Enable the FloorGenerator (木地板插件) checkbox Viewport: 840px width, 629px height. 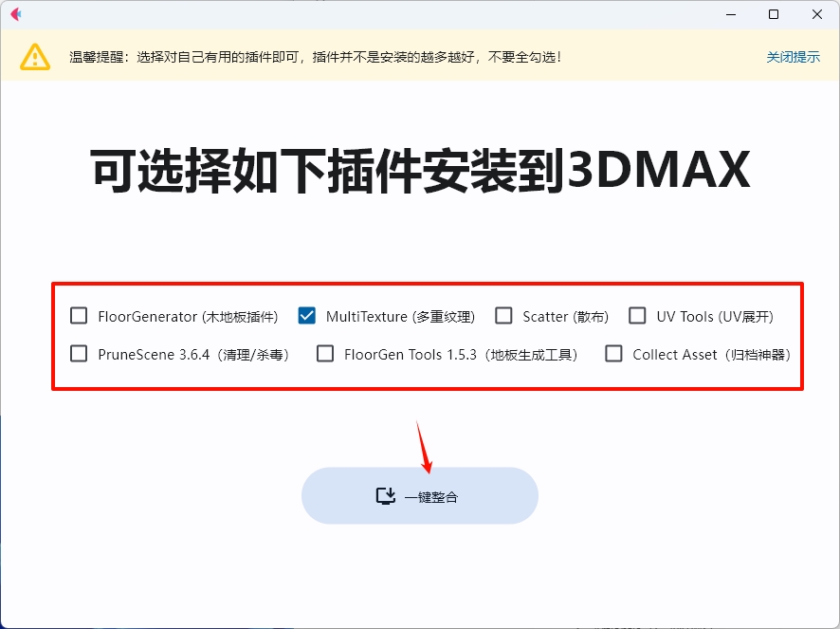[x=79, y=315]
